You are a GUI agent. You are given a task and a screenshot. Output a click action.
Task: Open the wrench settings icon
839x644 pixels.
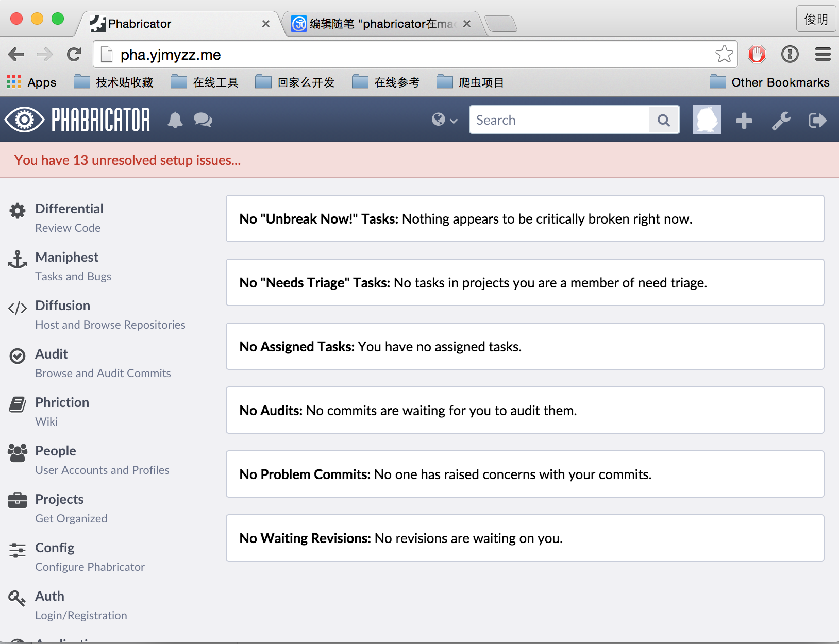pyautogui.click(x=781, y=121)
